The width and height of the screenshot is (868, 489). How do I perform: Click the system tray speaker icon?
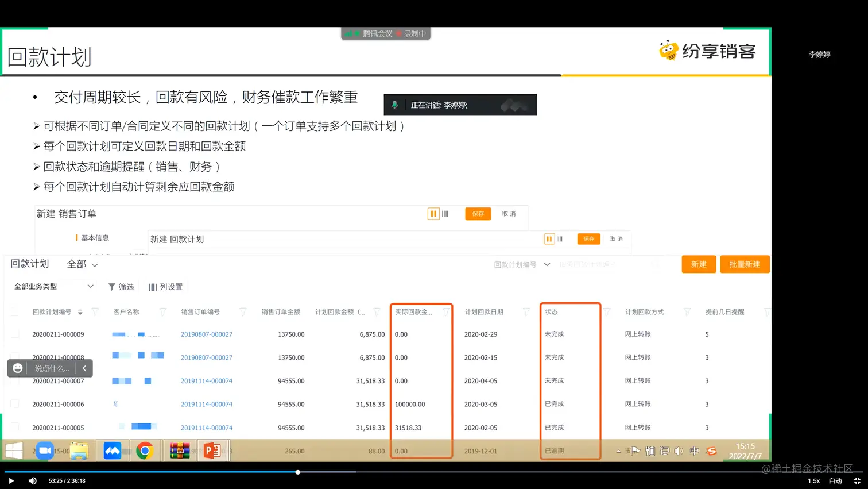point(679,451)
